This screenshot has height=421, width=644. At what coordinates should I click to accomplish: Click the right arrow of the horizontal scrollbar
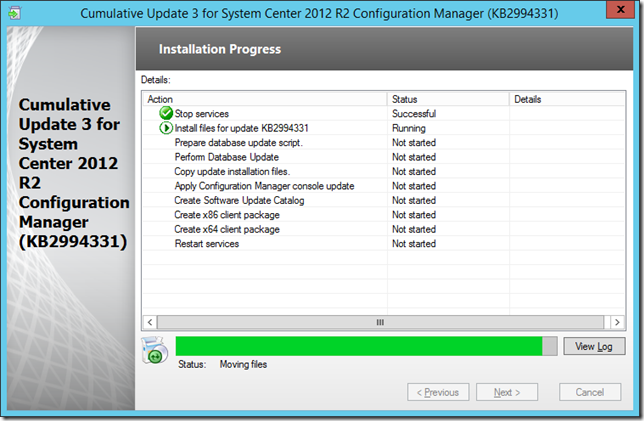tap(617, 322)
